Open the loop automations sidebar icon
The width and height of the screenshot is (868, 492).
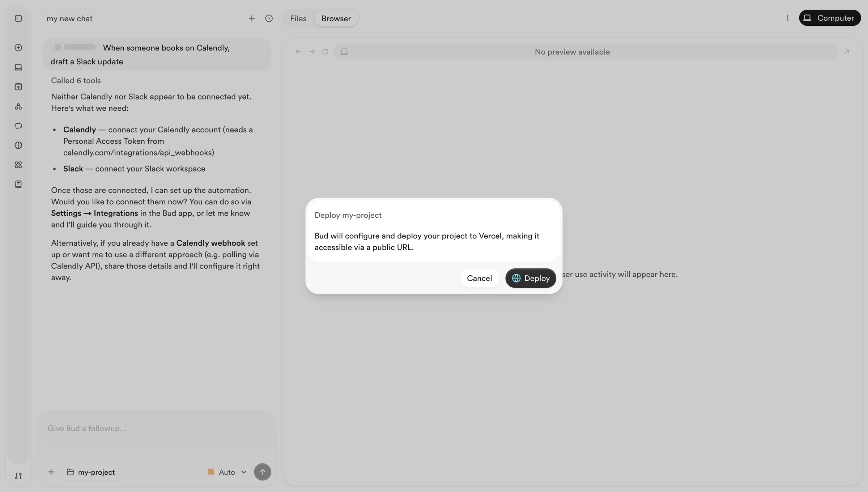[x=18, y=126]
